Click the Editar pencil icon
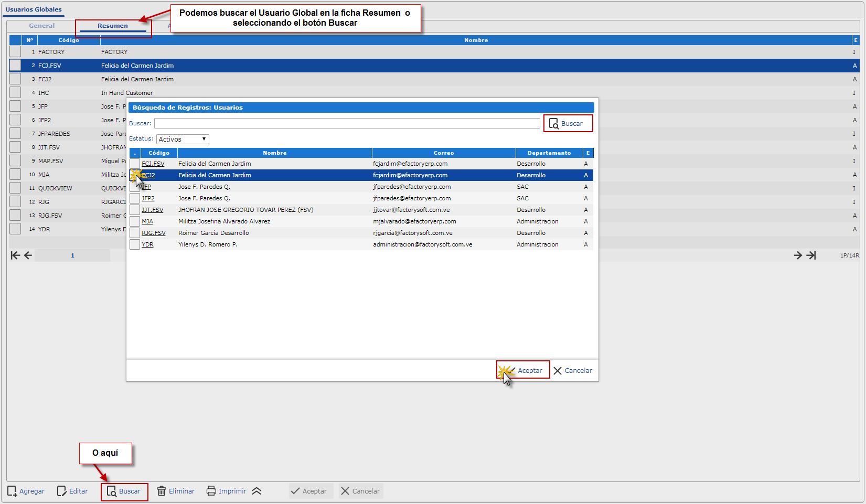 coord(62,491)
